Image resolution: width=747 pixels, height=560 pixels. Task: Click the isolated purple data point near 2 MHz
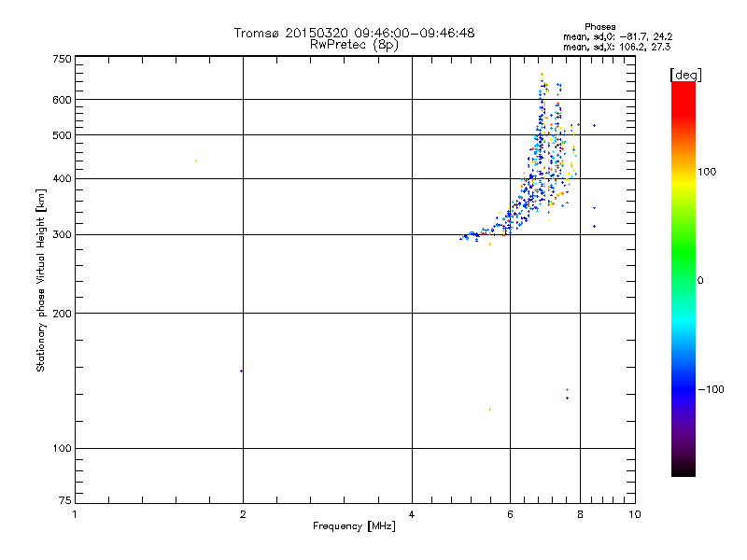[x=242, y=371]
